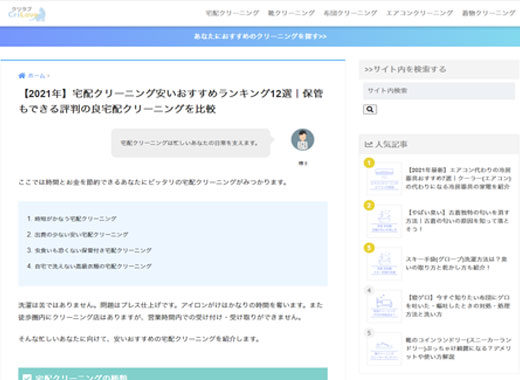The height and width of the screenshot is (380, 520).
Task: Open thumbnail of the third ranked スキー手袋 article
Action: pyautogui.click(x=384, y=263)
